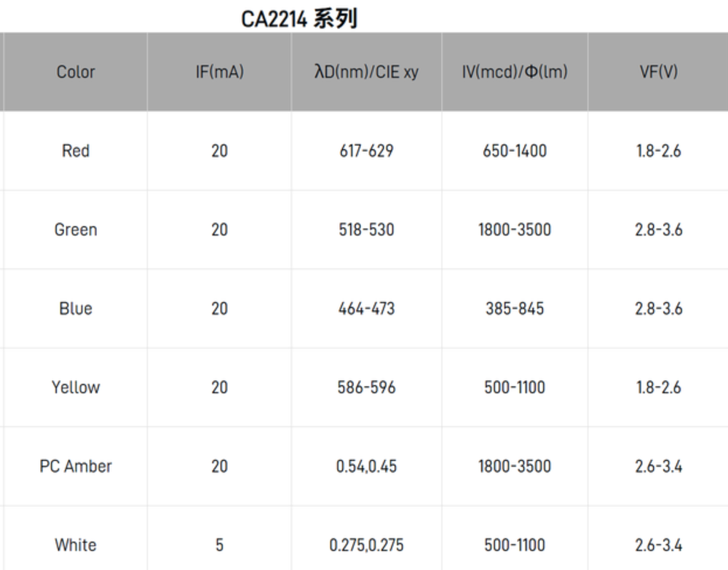Select the Color column header

pyautogui.click(x=76, y=72)
